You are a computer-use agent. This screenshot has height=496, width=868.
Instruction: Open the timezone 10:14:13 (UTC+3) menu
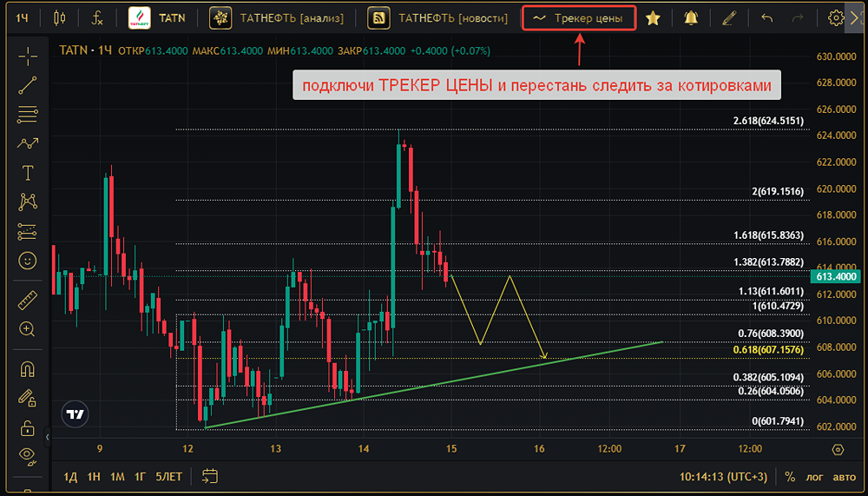[x=724, y=477]
